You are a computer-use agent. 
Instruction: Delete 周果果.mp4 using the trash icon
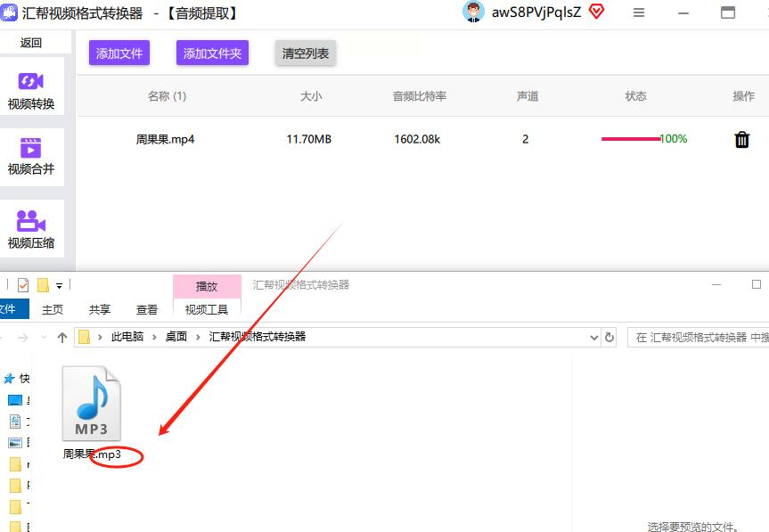coord(741,140)
